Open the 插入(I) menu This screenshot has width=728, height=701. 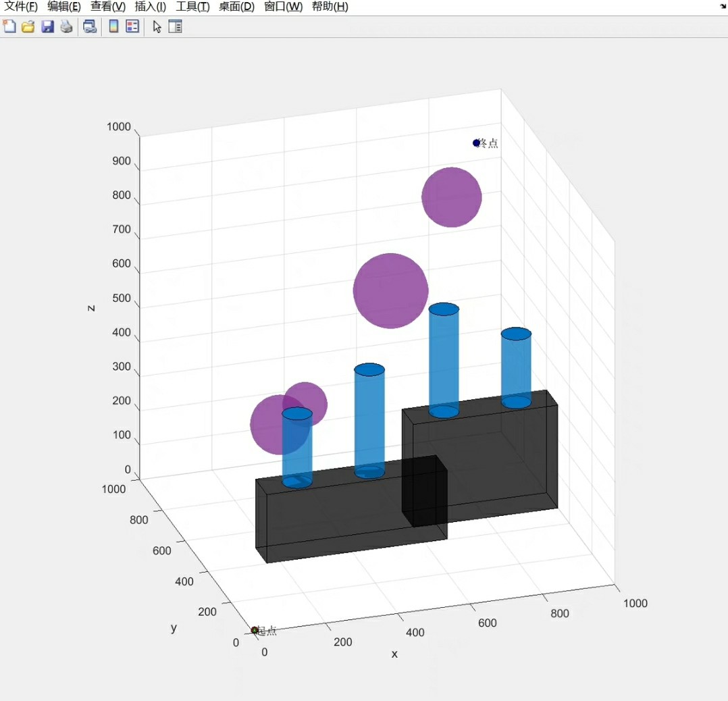point(151,7)
